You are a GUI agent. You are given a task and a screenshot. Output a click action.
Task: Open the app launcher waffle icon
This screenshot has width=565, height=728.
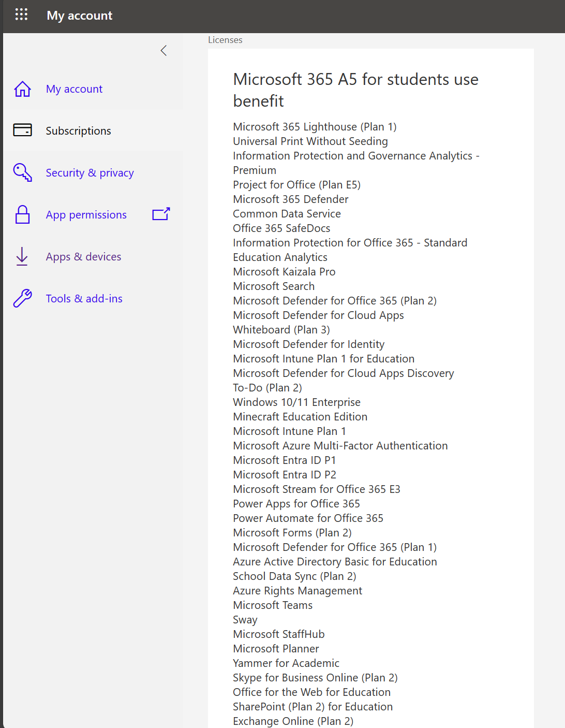(21, 14)
